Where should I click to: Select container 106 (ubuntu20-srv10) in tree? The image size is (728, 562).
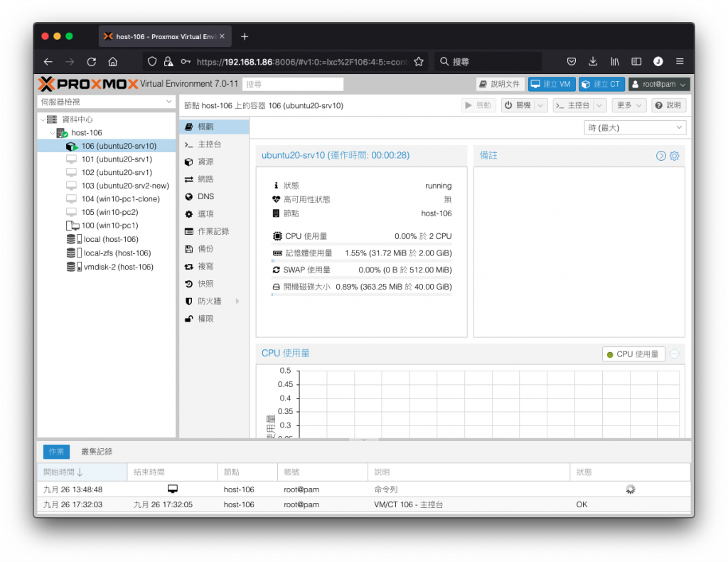(107, 146)
